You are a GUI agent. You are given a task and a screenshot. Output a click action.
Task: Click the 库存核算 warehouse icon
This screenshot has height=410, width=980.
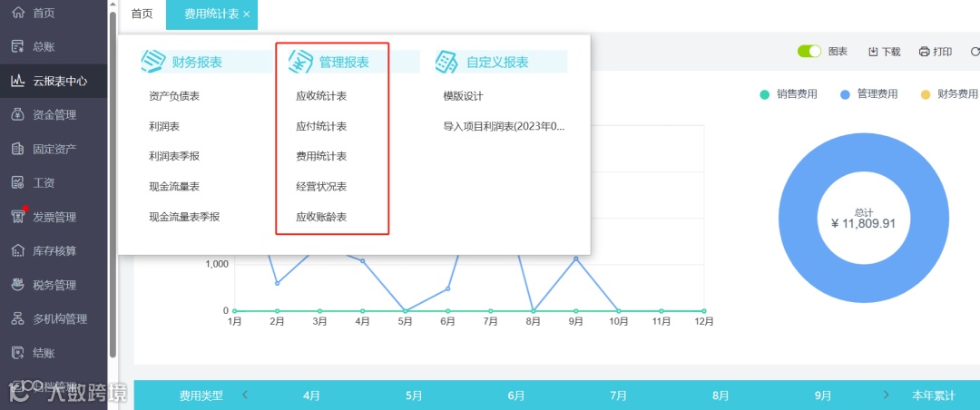pos(18,250)
